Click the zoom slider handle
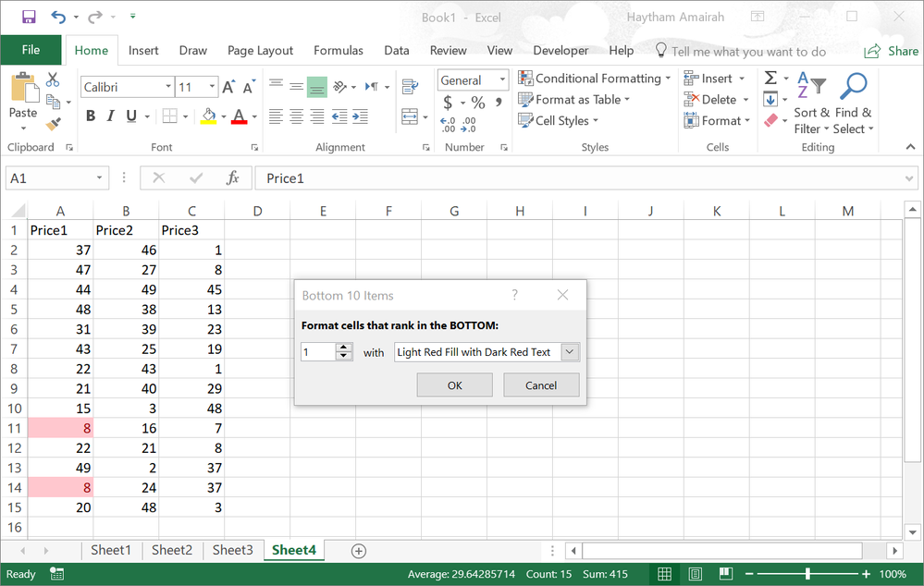Screen dimensions: 924x586 tap(807, 574)
